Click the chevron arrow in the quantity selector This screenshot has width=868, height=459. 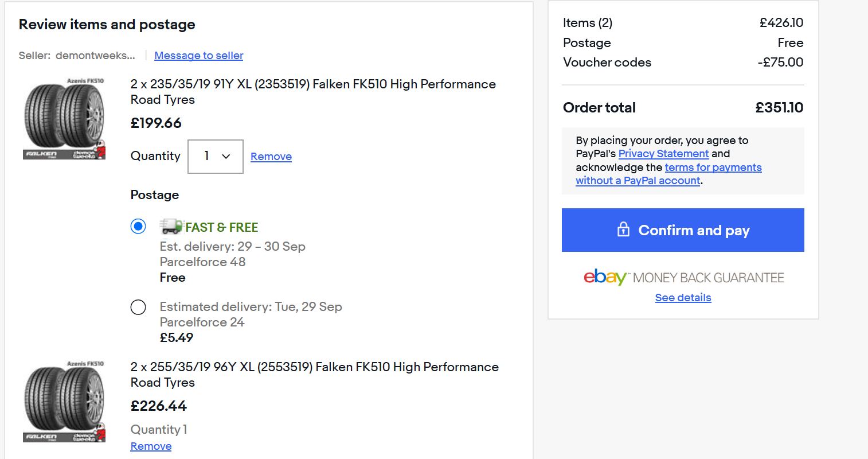point(226,156)
